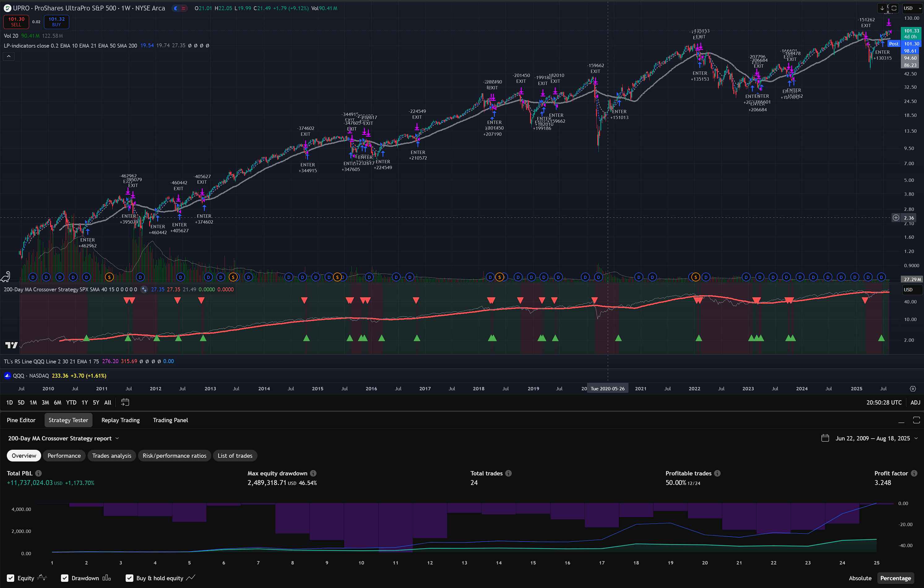Click the QQQ symbol logo icon
Screen dimensions: 924x588
(x=7, y=376)
